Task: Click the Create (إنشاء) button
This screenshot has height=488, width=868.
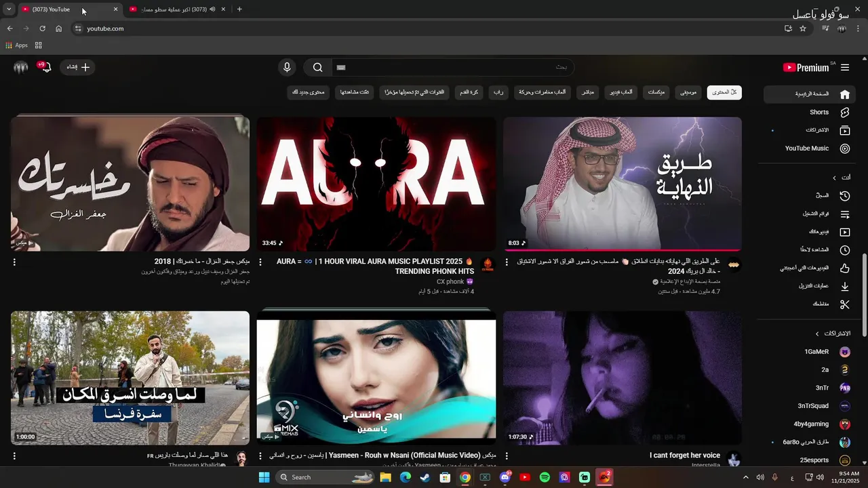Action: click(78, 67)
